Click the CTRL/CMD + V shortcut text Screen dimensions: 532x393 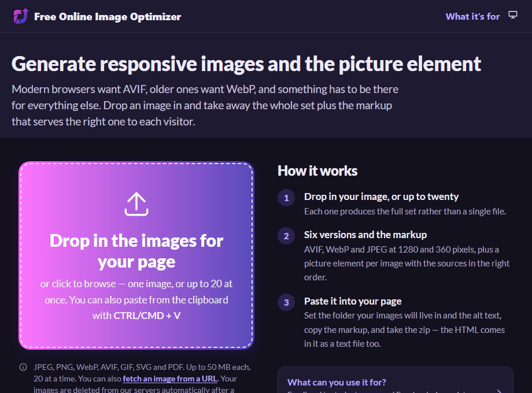(x=147, y=316)
